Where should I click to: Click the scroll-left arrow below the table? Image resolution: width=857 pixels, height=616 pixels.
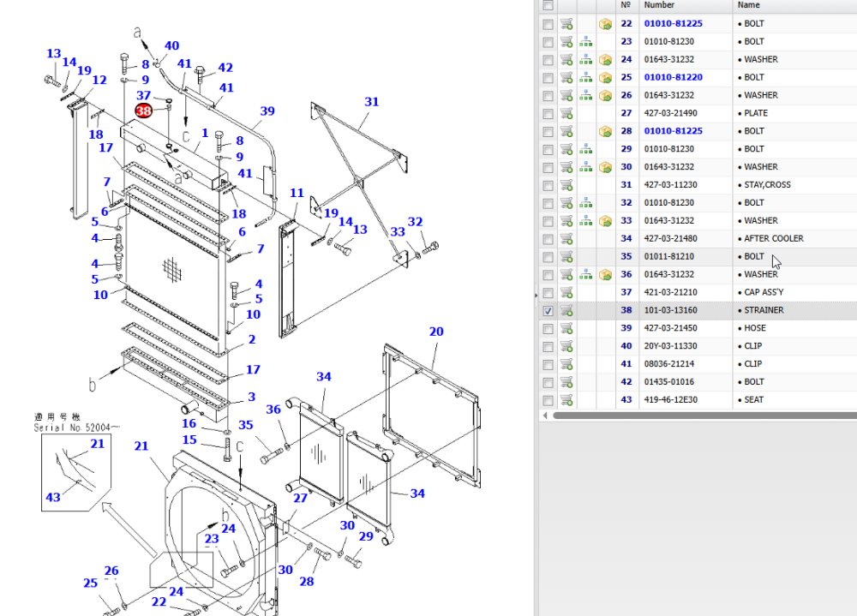(545, 416)
